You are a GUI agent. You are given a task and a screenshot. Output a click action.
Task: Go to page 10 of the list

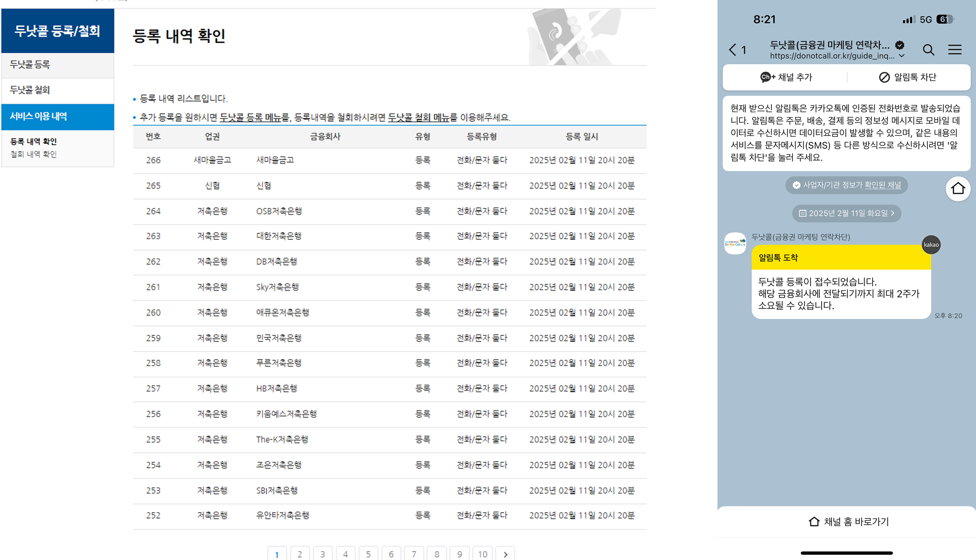(x=483, y=554)
